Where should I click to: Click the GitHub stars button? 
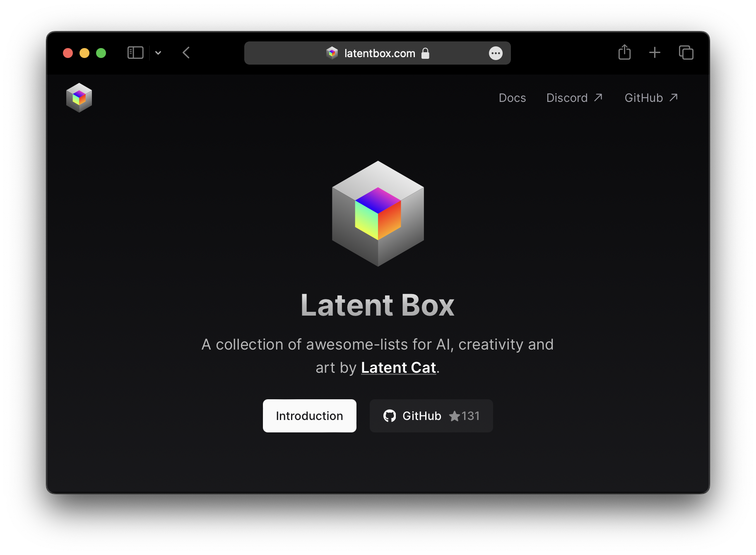[x=431, y=416]
